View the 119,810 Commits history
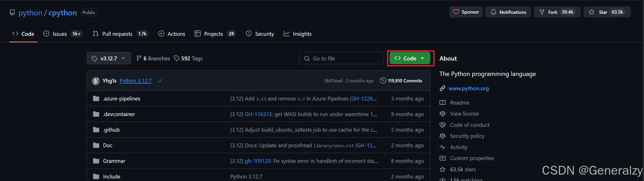 point(401,81)
